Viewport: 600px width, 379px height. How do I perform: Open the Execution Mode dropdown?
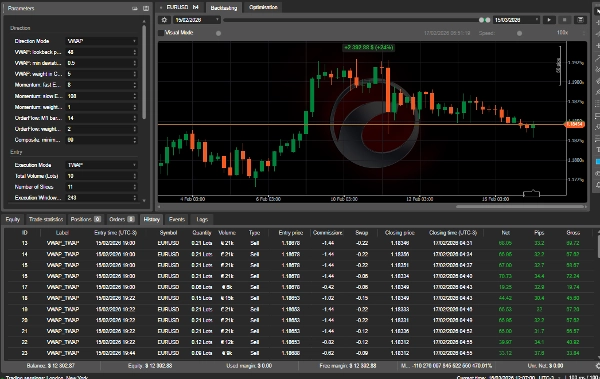tap(101, 165)
